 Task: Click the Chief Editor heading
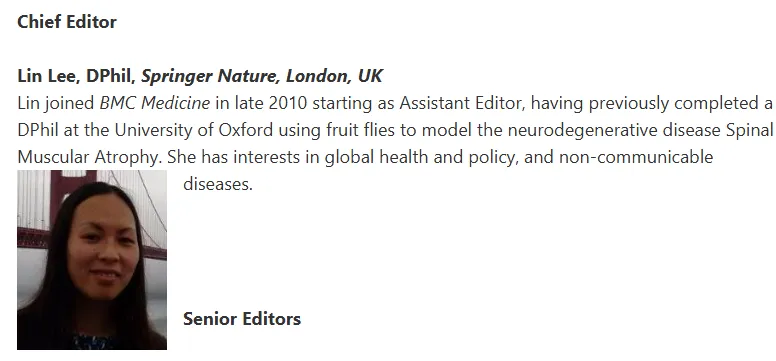click(67, 22)
